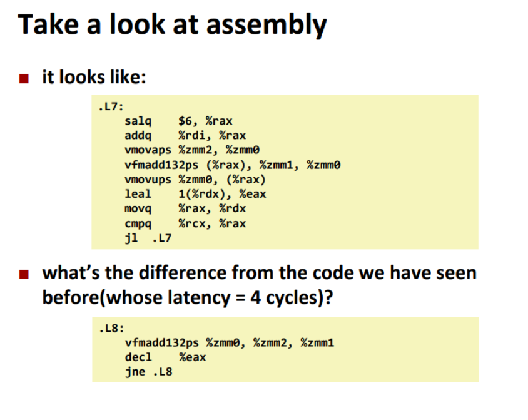Click the '.L7:' label in first code block
The image size is (528, 420).
[111, 107]
